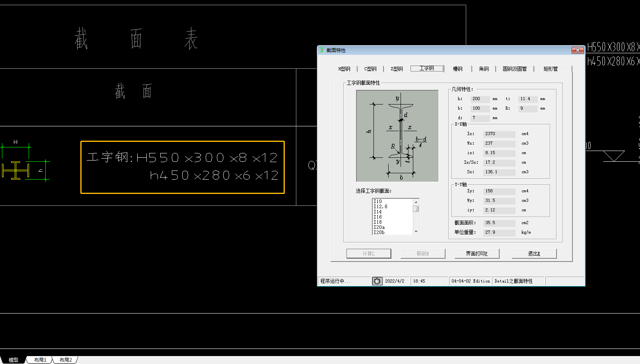Switch to the 矩形管 tab
Viewport: 640px width, 364px height.
pos(551,69)
